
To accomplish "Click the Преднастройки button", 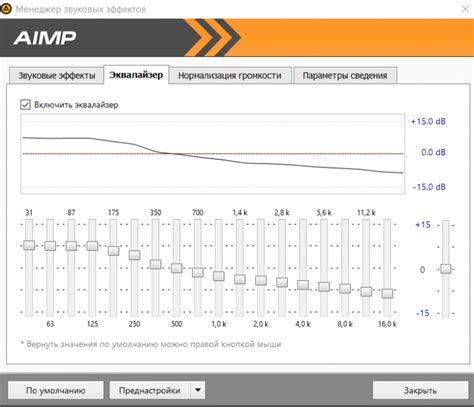I will [x=150, y=390].
